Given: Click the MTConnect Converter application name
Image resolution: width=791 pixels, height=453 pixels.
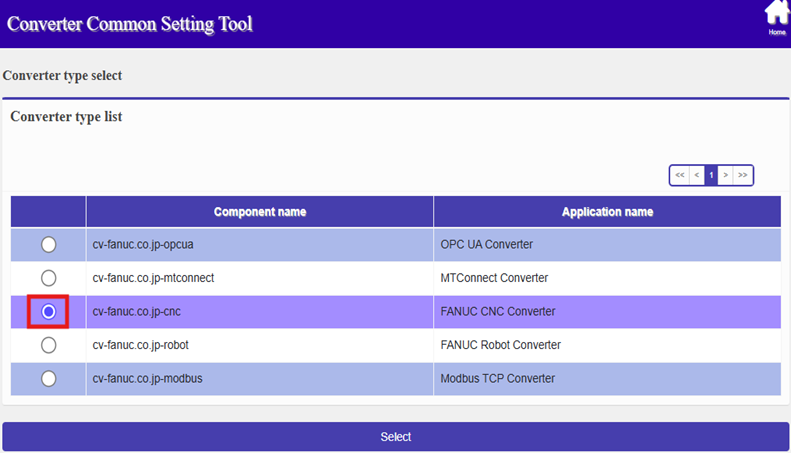Looking at the screenshot, I should pyautogui.click(x=494, y=278).
